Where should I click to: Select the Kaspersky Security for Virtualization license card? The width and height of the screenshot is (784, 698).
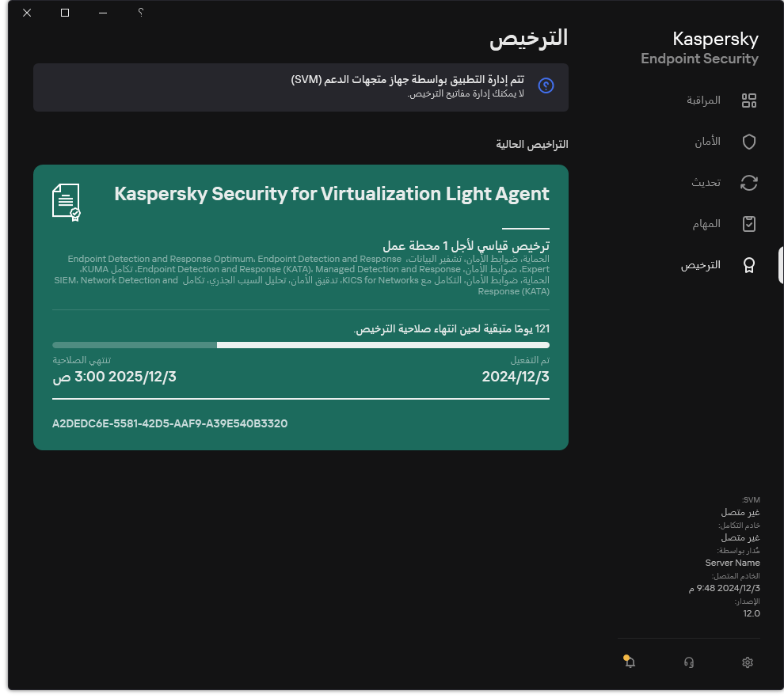point(300,307)
